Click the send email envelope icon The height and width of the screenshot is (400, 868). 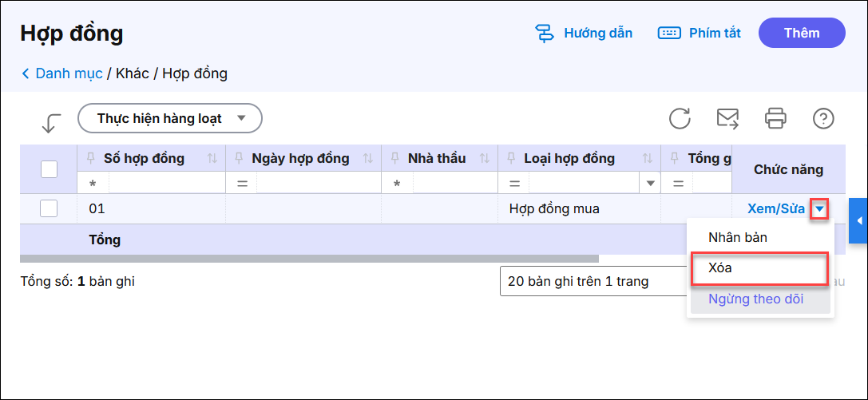[727, 119]
